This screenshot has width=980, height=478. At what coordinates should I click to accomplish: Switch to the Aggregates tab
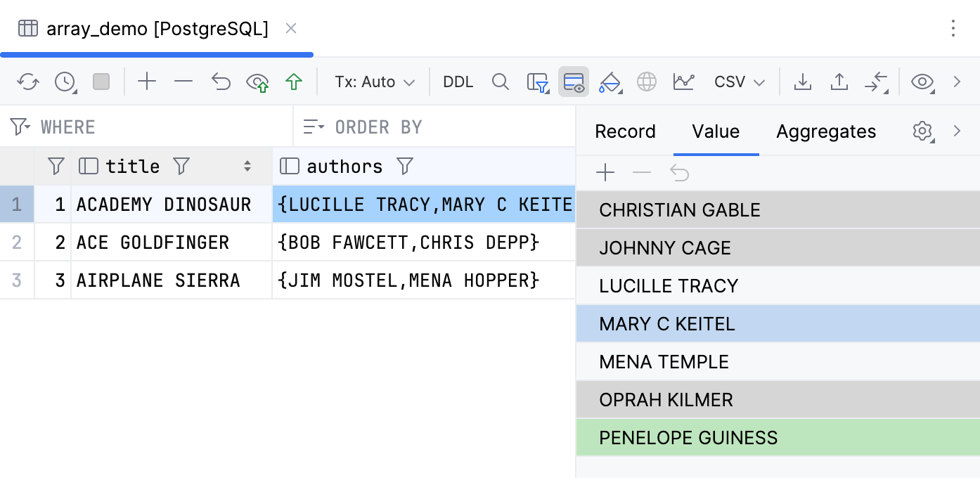[x=826, y=131]
